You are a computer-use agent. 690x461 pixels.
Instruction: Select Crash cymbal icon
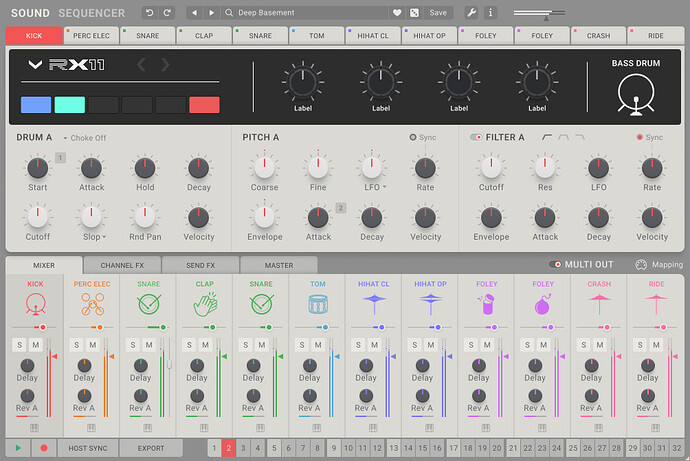point(599,304)
